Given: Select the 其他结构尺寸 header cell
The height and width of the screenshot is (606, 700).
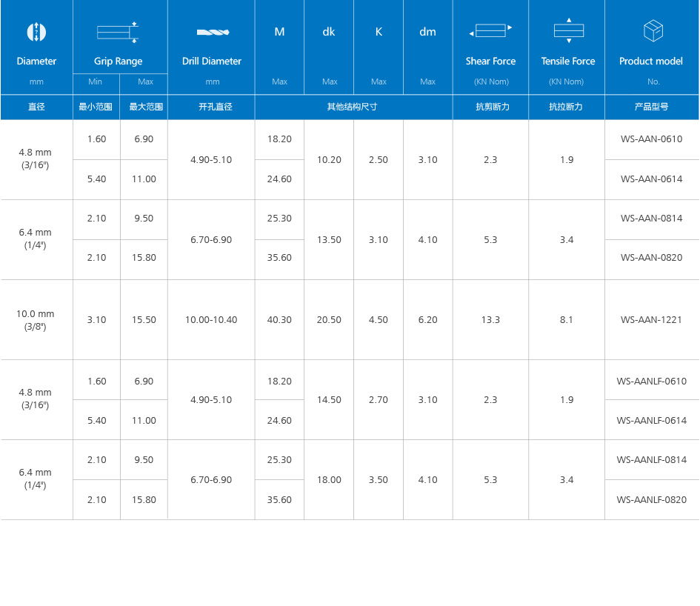Looking at the screenshot, I should pyautogui.click(x=353, y=107).
